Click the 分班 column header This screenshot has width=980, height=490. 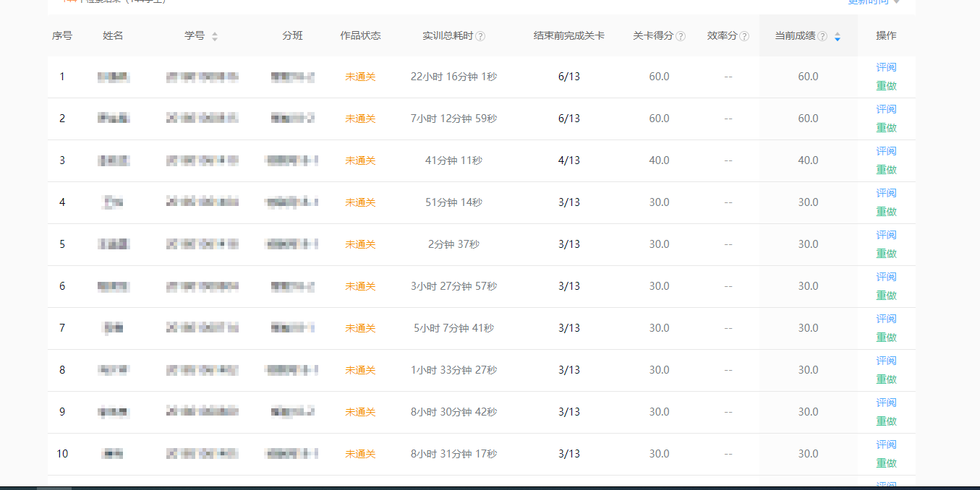pyautogui.click(x=293, y=35)
